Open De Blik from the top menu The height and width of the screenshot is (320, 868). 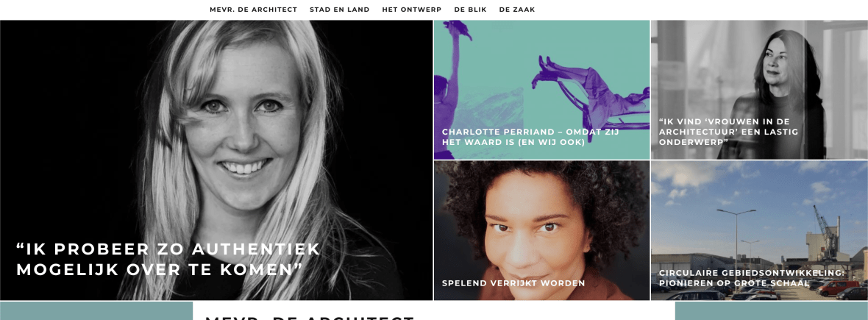click(470, 10)
